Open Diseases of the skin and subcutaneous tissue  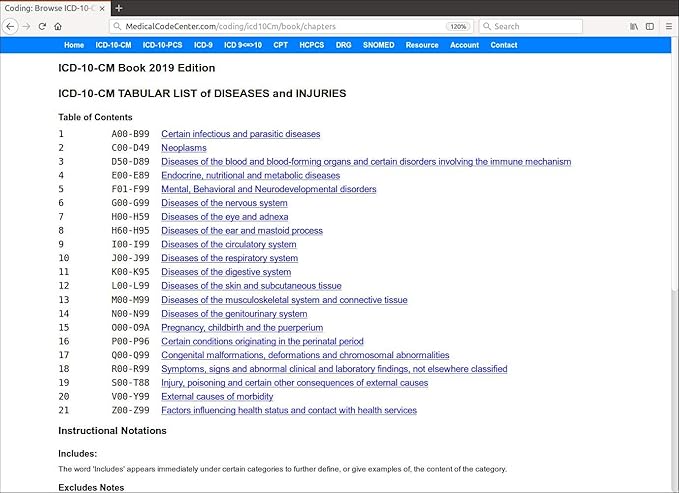[x=252, y=286]
